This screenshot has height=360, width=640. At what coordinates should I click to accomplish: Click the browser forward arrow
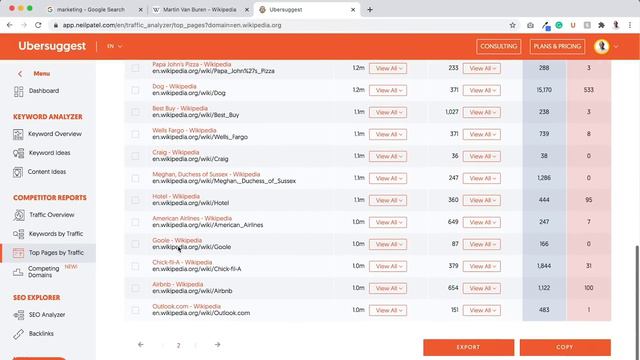pyautogui.click(x=24, y=25)
